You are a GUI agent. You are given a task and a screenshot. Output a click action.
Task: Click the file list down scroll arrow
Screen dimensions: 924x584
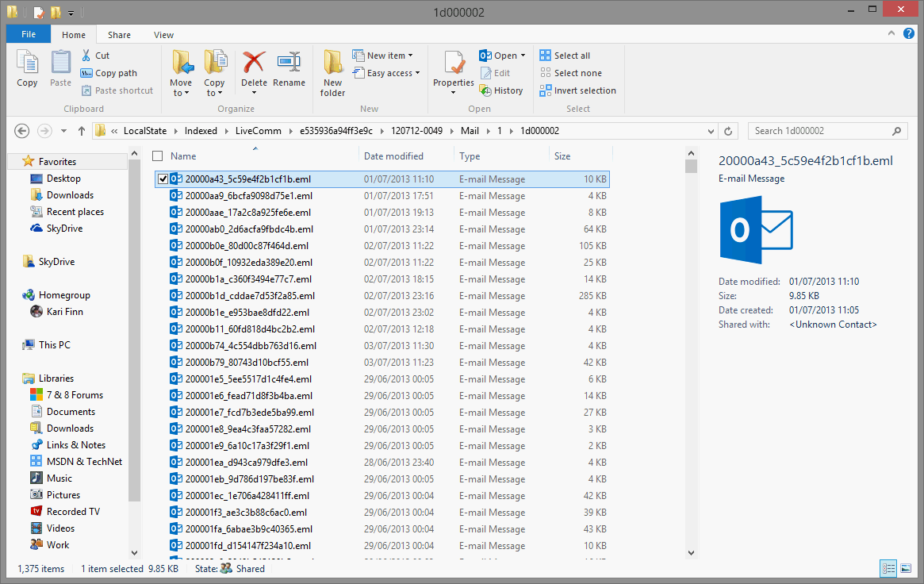(x=692, y=553)
